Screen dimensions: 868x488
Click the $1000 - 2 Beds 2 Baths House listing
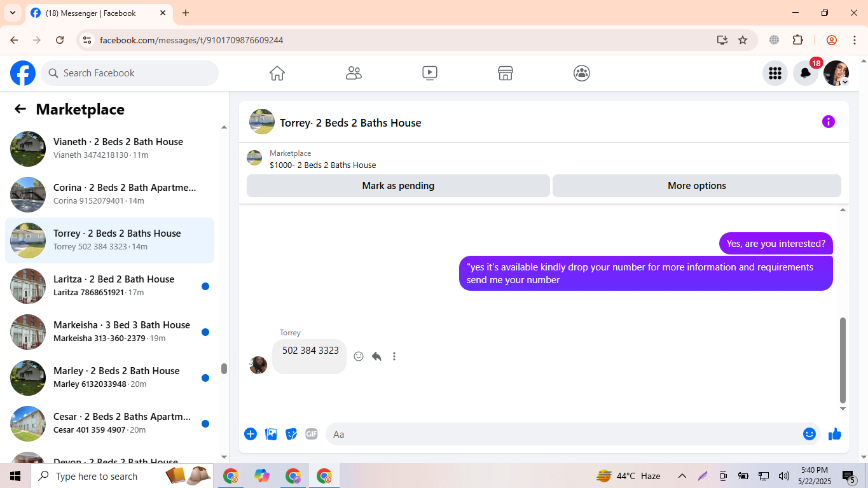[x=322, y=165]
